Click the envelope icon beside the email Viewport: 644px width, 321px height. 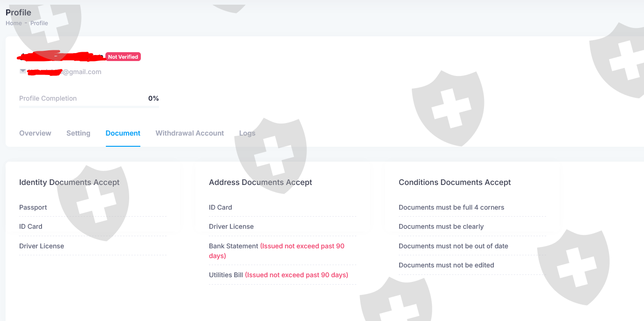[x=23, y=71]
